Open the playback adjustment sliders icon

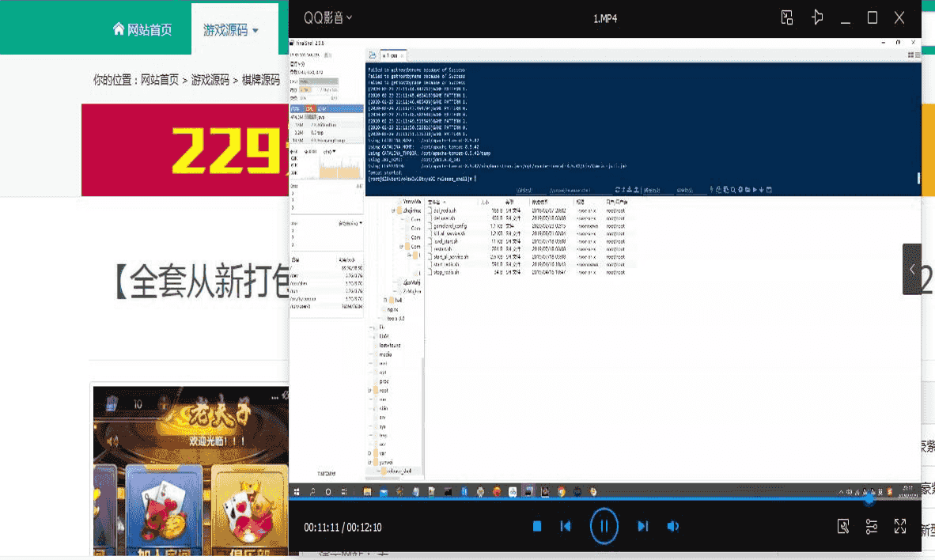871,526
